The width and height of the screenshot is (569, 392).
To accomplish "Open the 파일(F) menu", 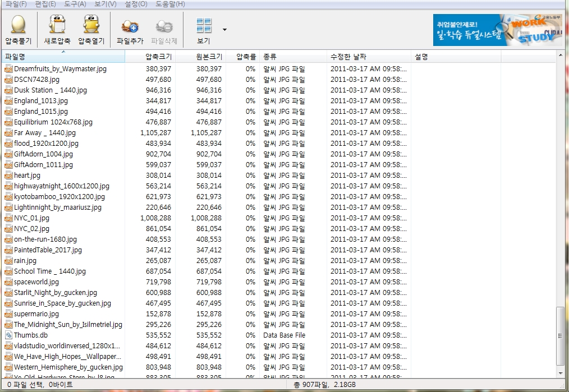I will pyautogui.click(x=16, y=4).
